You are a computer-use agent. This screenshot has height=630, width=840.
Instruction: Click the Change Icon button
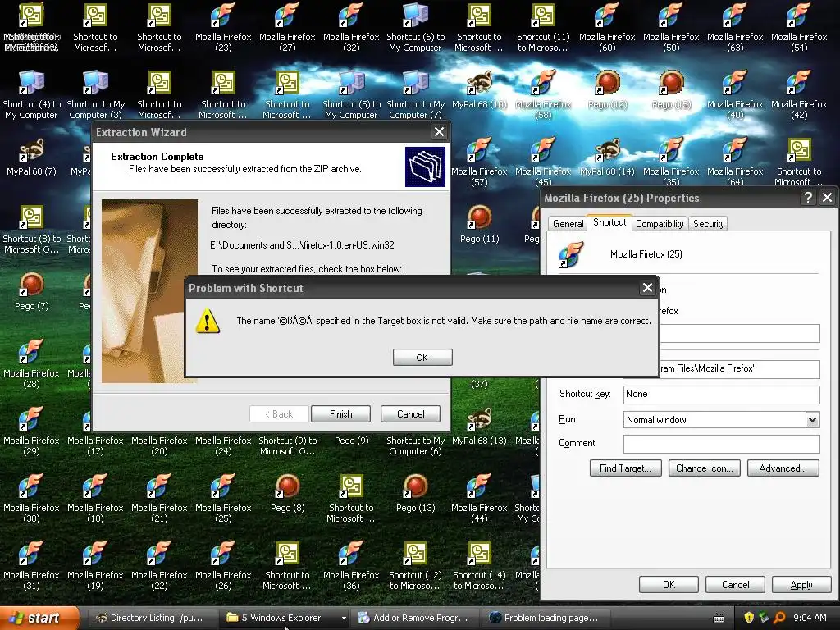point(704,468)
